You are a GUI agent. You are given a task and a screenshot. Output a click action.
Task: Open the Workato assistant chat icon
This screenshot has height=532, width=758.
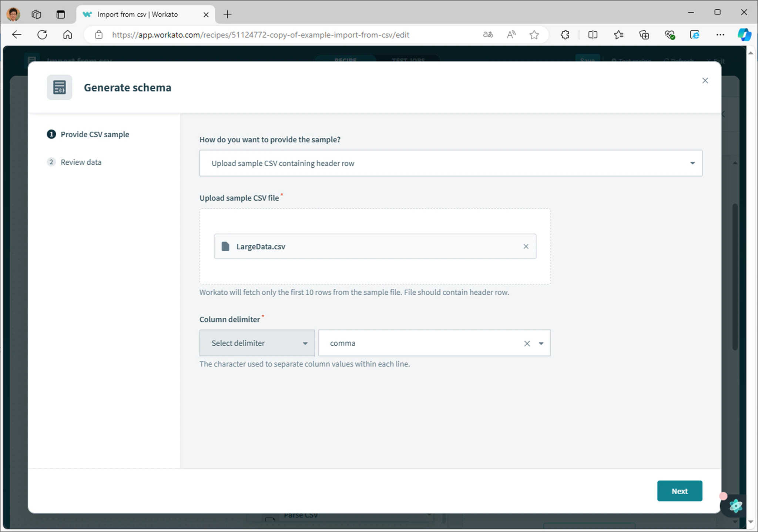pos(735,505)
